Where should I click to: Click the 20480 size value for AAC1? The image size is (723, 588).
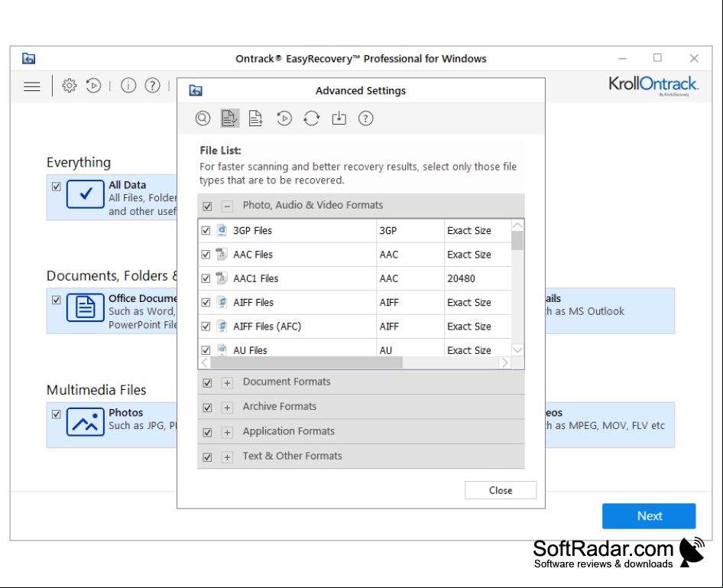[x=461, y=278]
